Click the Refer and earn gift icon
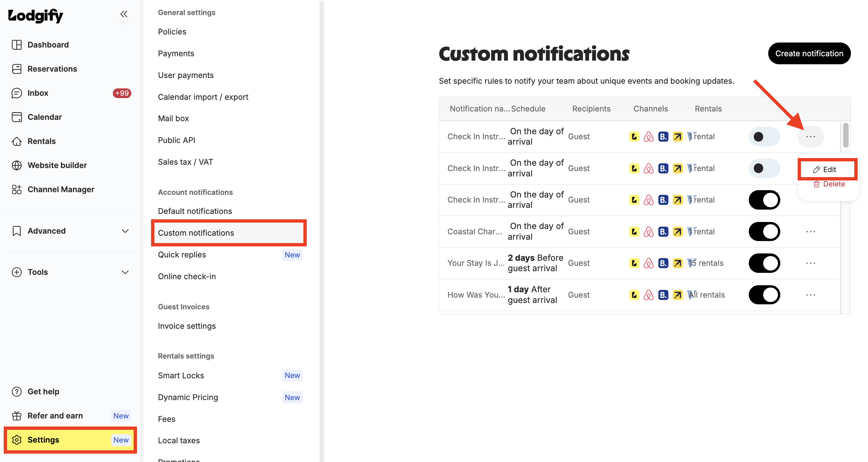868x462 pixels. pos(16,415)
